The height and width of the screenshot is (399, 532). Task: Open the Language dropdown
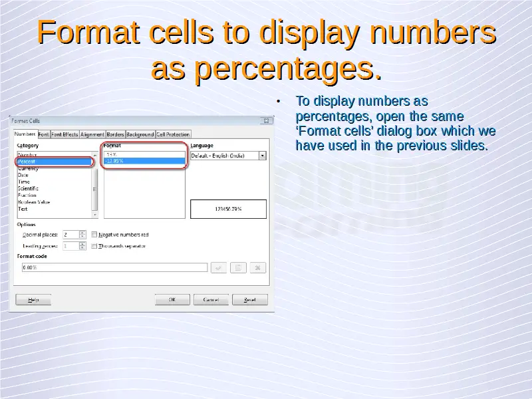[263, 156]
